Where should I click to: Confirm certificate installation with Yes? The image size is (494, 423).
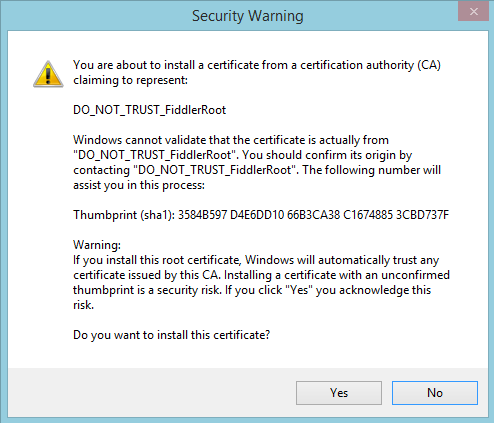point(339,393)
